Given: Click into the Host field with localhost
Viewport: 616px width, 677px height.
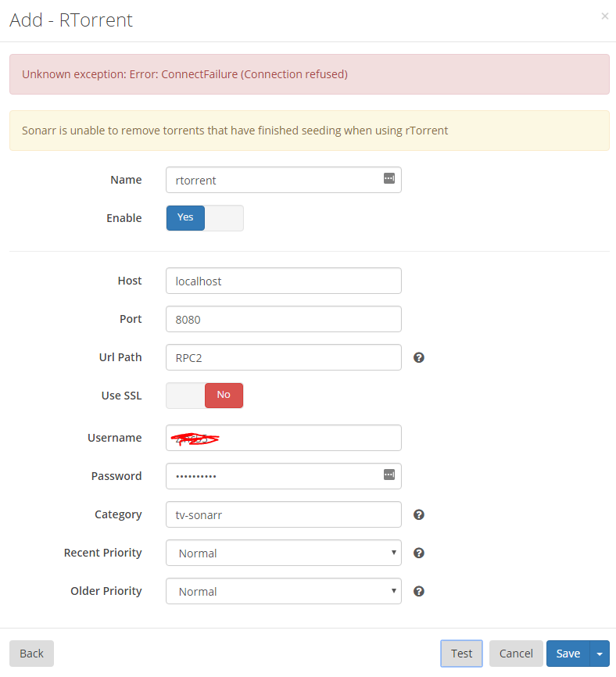Looking at the screenshot, I should coord(284,281).
